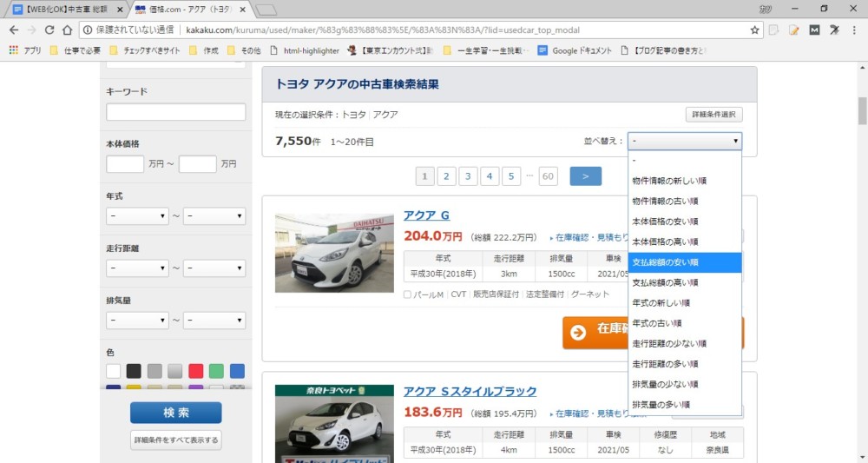Click the 本体価格 minimum price field
868x463 pixels.
(125, 164)
